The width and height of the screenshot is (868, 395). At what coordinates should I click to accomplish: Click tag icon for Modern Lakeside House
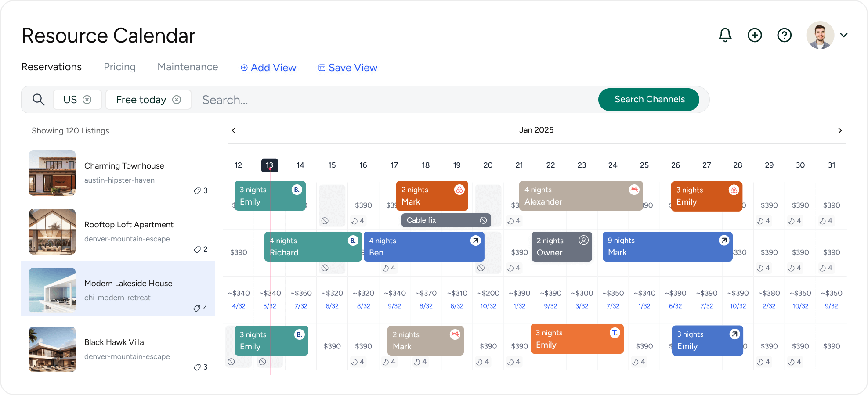coord(197,309)
